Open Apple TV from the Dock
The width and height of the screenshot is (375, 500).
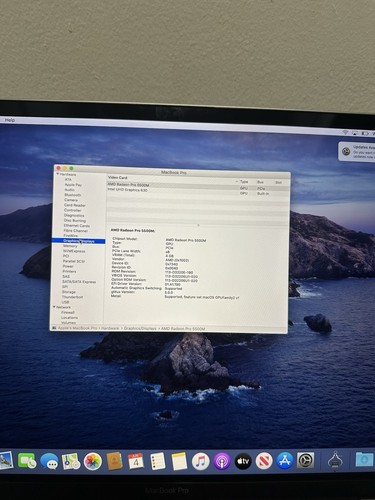coord(243,462)
